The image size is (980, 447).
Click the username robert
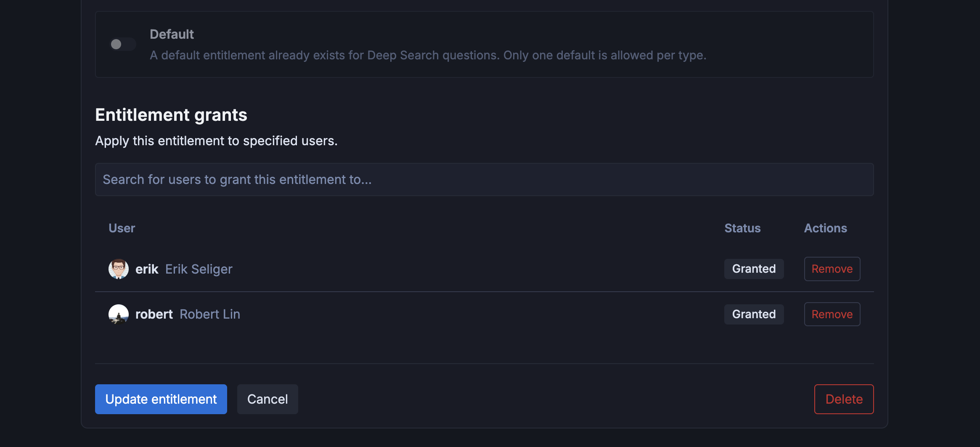(x=154, y=314)
